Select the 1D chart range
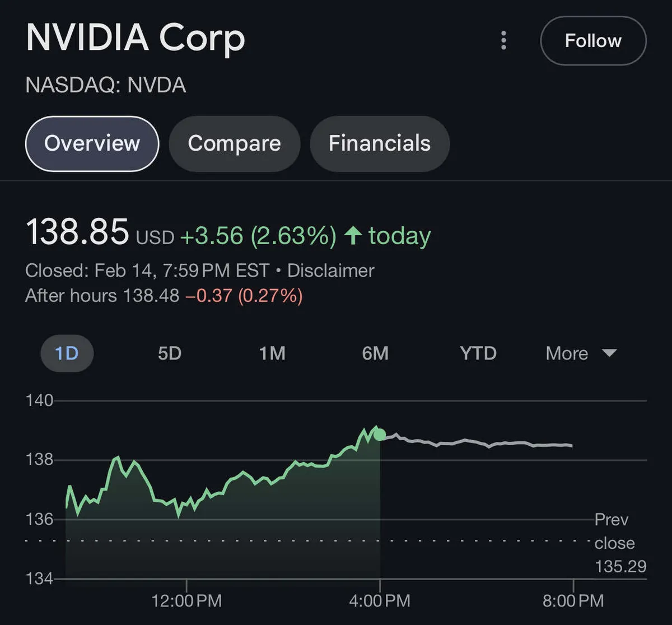 pos(67,353)
